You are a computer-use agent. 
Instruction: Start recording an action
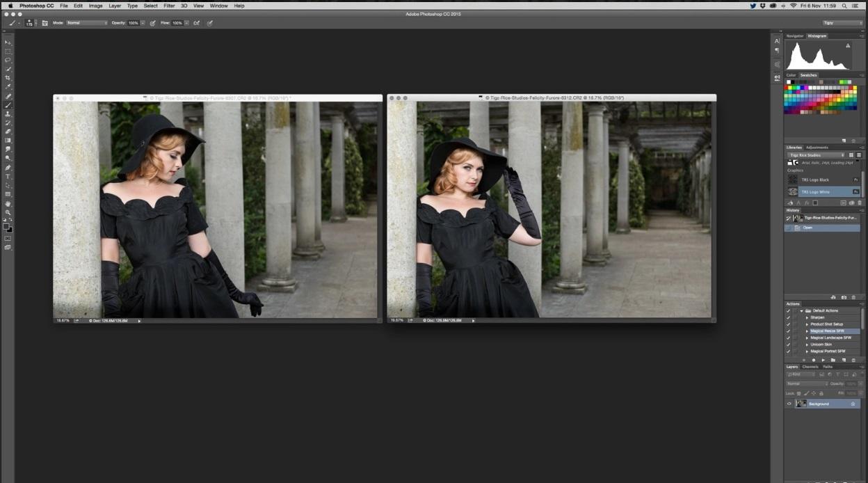pyautogui.click(x=814, y=360)
